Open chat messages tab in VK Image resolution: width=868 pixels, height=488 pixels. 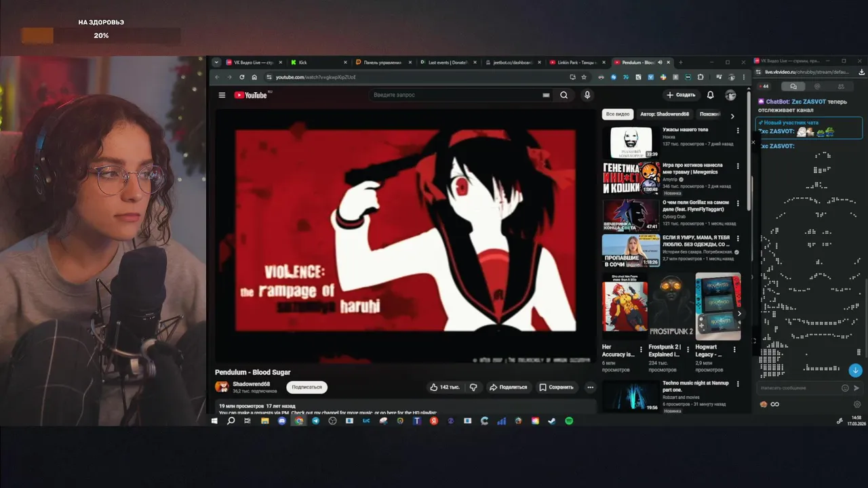click(x=793, y=86)
